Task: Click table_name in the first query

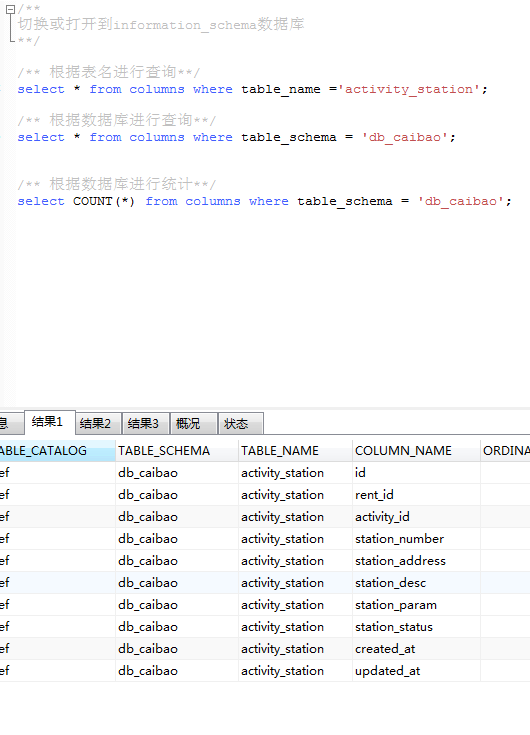Action: (281, 89)
